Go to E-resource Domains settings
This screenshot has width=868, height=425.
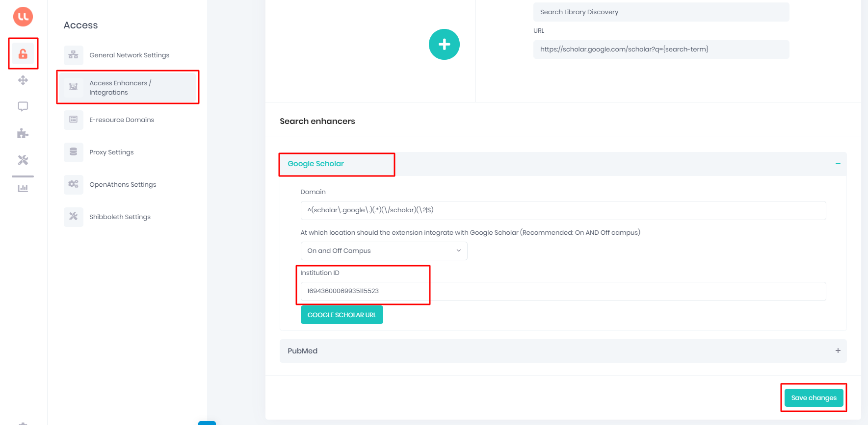[122, 120]
